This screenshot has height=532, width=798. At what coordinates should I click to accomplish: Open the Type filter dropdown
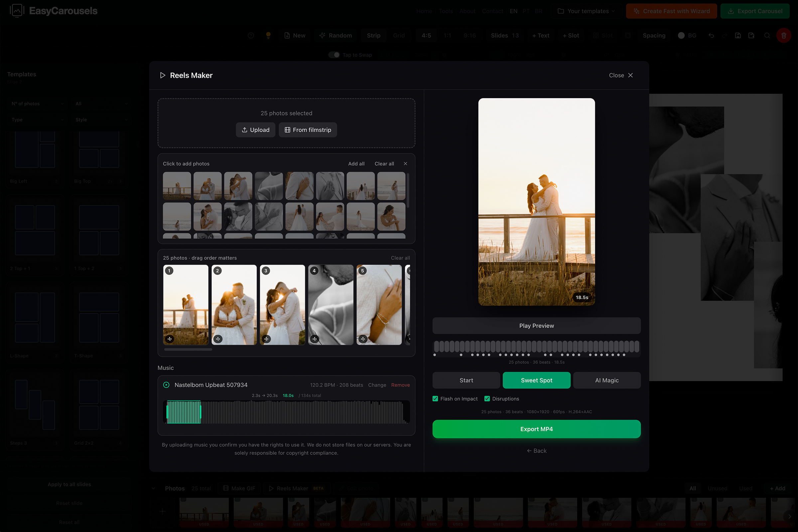pyautogui.click(x=37, y=119)
